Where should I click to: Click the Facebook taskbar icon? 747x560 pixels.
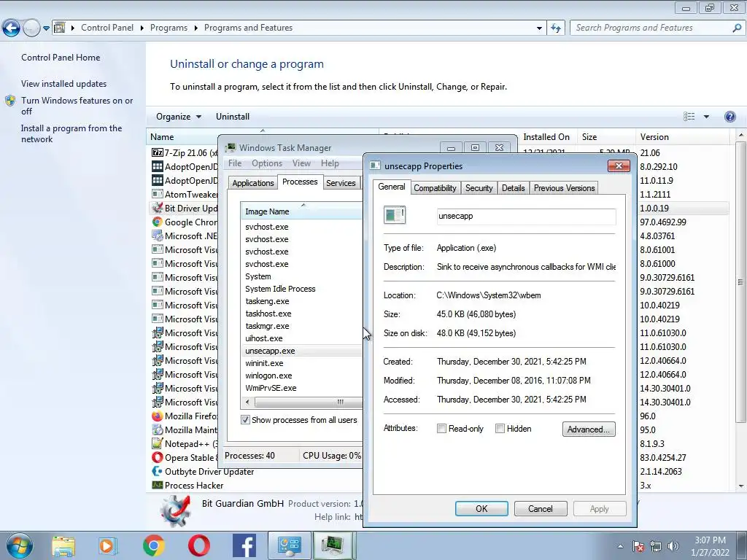(244, 546)
